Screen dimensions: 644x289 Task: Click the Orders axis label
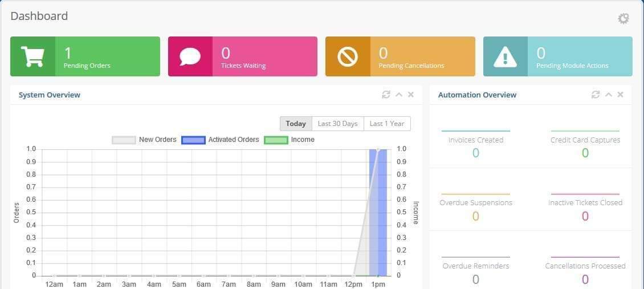(x=17, y=213)
